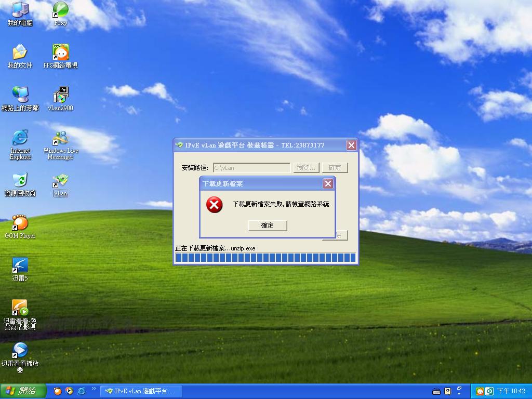This screenshot has width=532, height=399.
Task: Launch GOM Player from quick launch bar
Action: click(58, 391)
